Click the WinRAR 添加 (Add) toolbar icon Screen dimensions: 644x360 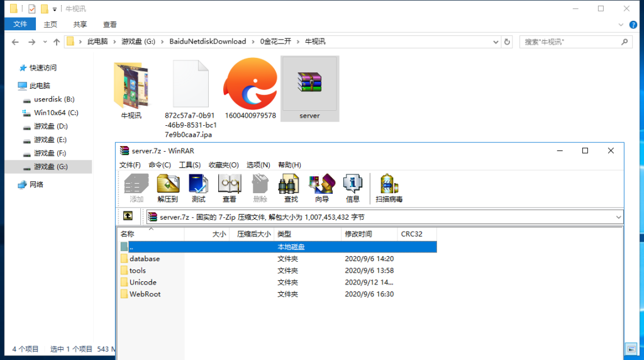136,188
